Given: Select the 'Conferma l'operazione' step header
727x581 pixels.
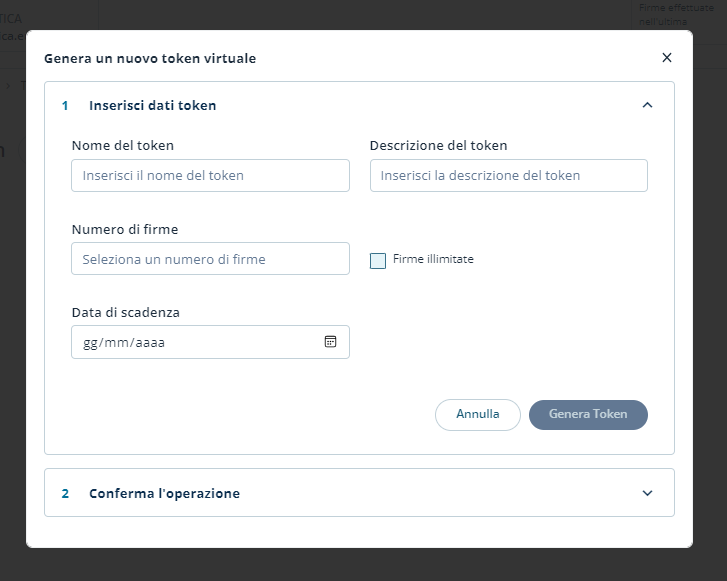Looking at the screenshot, I should (164, 493).
